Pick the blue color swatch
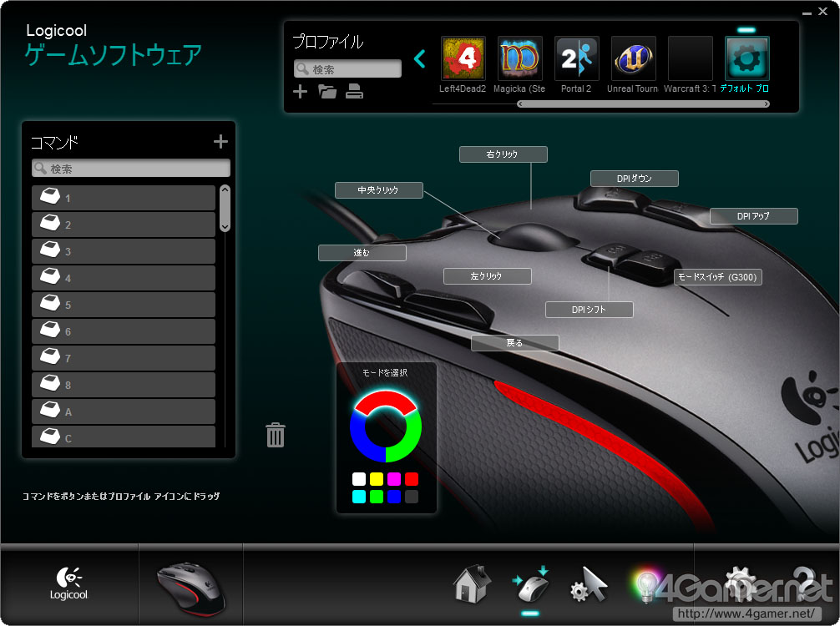 pyautogui.click(x=394, y=497)
